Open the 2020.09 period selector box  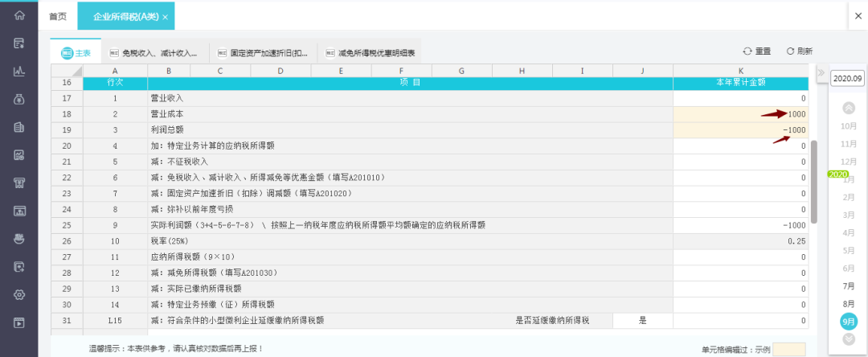[847, 78]
